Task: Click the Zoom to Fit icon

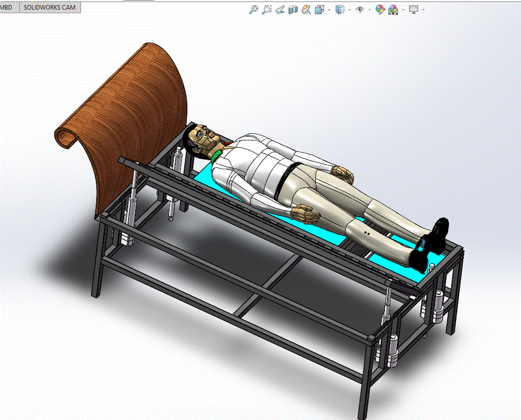Action: (x=254, y=10)
